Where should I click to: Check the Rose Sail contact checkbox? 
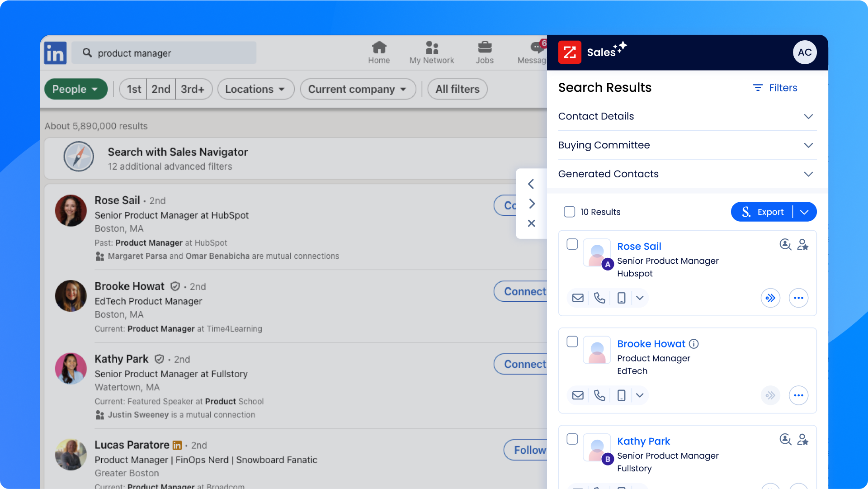point(572,244)
